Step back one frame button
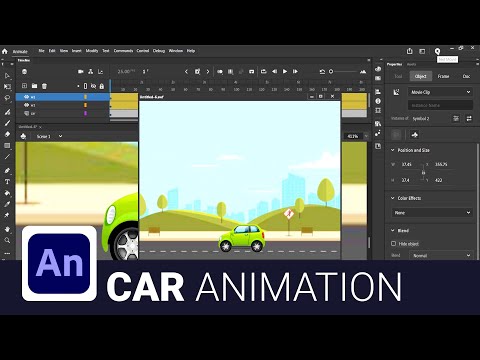The height and width of the screenshot is (360, 480). (x=274, y=72)
